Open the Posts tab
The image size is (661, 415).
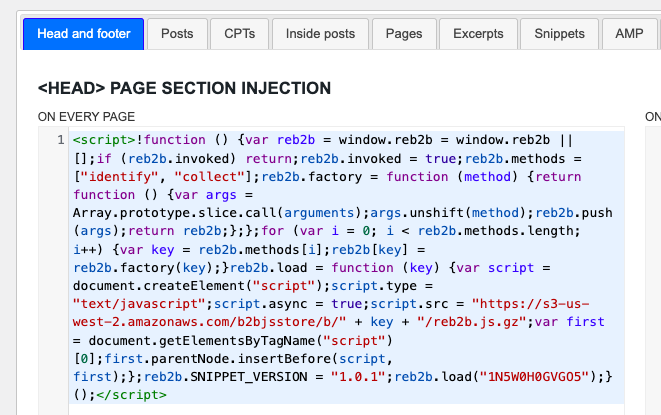(x=177, y=34)
